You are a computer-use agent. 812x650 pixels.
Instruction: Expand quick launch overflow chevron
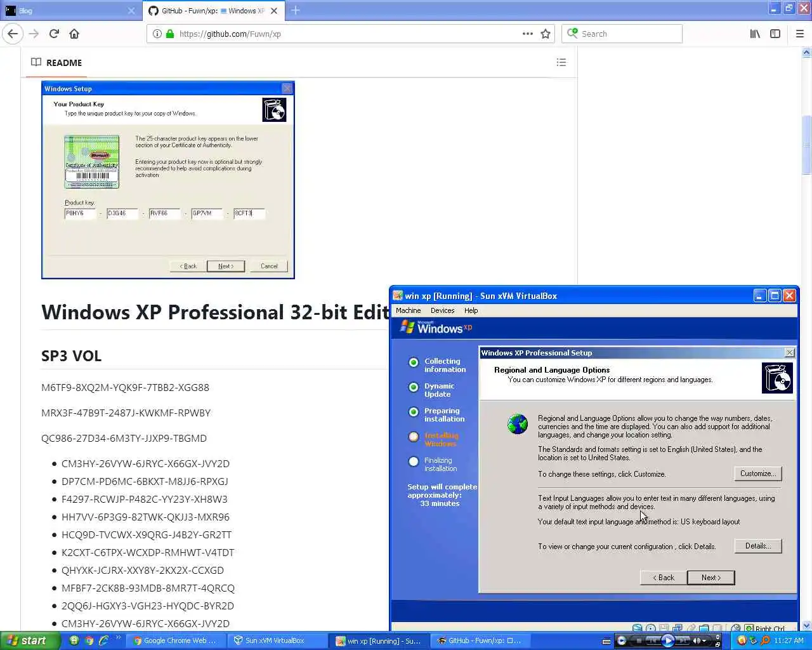tap(118, 638)
